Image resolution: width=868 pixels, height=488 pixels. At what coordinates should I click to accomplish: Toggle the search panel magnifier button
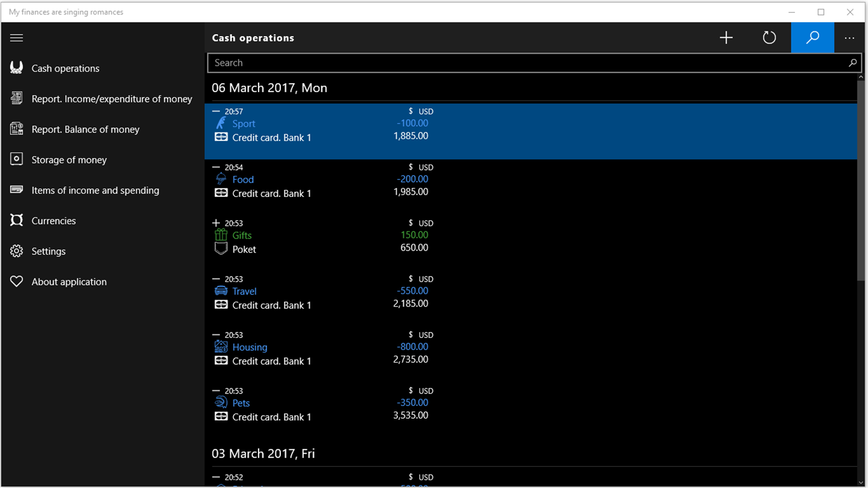pos(813,38)
